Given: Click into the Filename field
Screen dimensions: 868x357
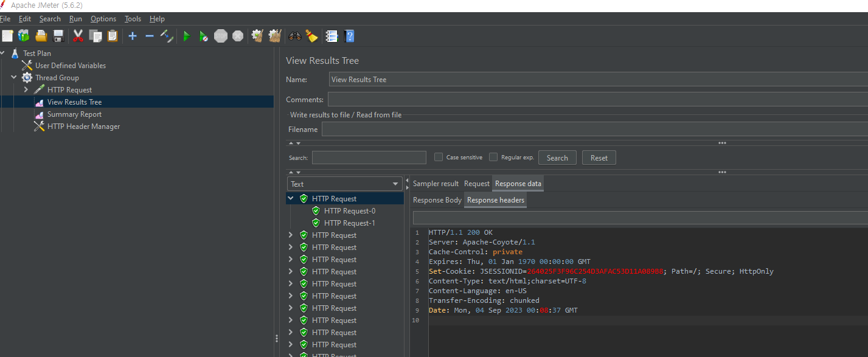Looking at the screenshot, I should pos(595,129).
